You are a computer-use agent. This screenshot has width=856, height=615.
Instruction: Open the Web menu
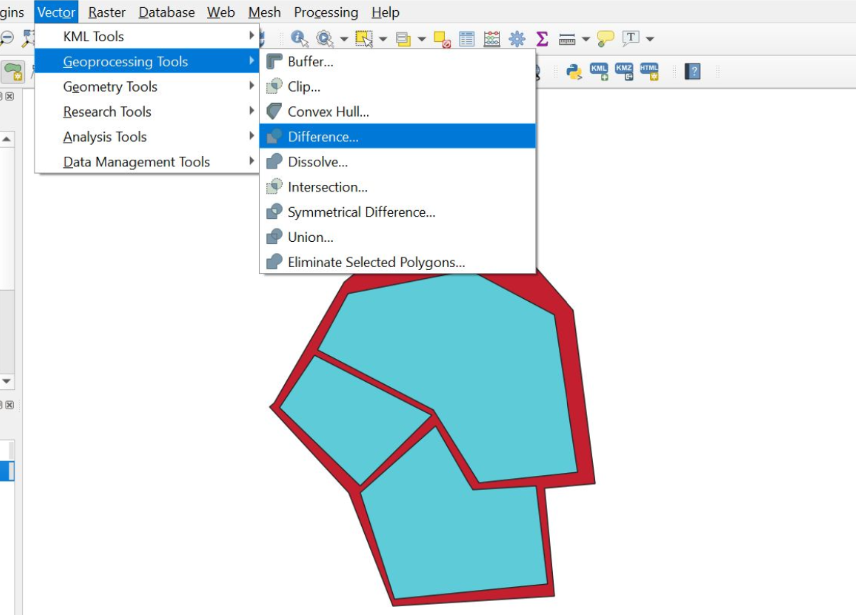click(x=221, y=12)
